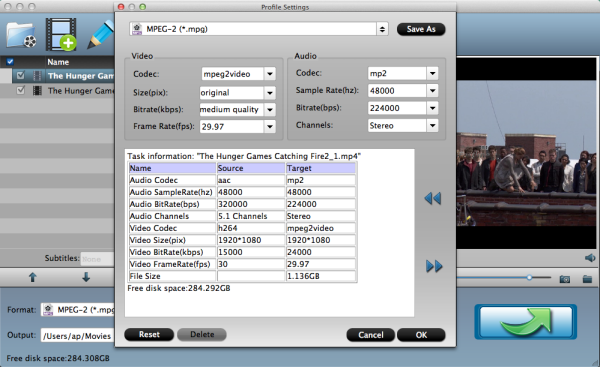Click source value '5.1 Channels'

[x=243, y=216]
